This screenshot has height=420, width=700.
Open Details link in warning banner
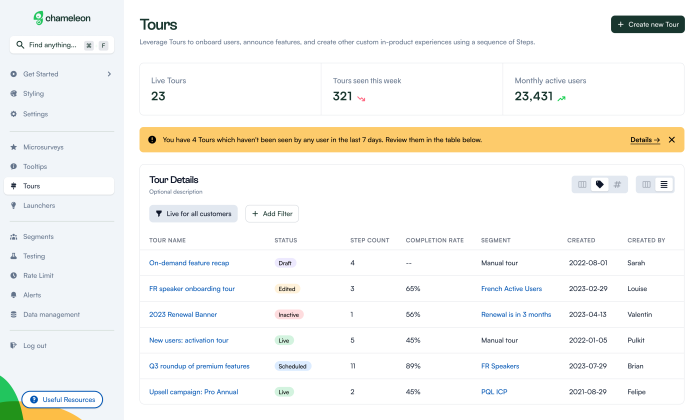(645, 140)
